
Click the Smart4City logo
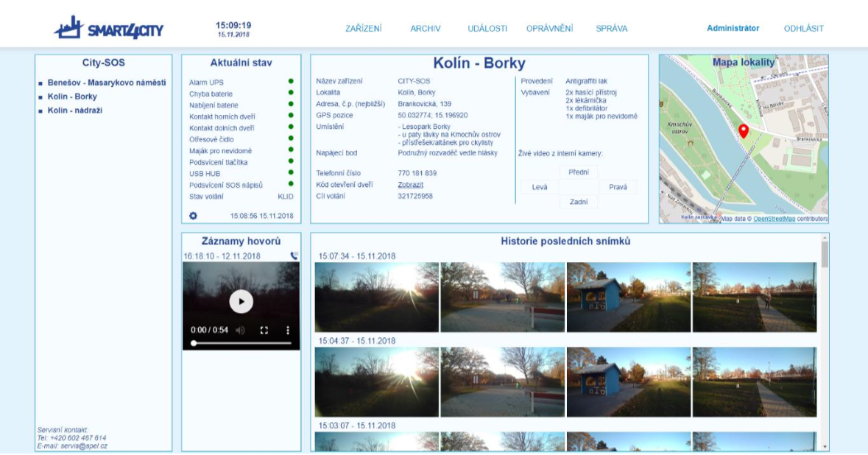(x=108, y=29)
